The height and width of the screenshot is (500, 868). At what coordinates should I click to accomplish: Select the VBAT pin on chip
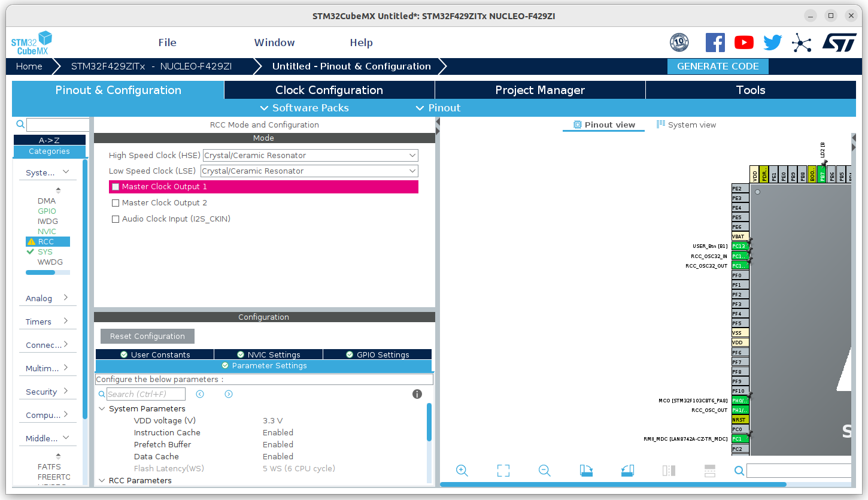click(740, 237)
